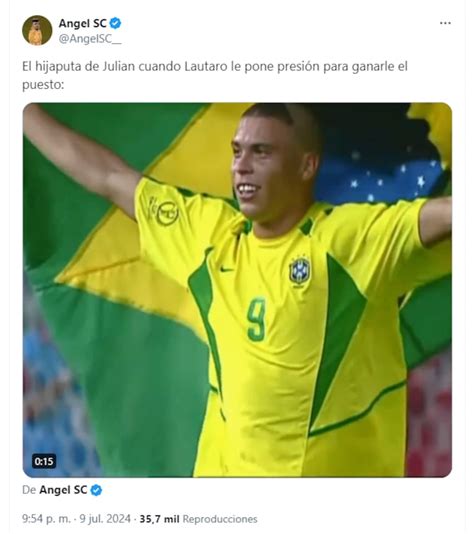Viewport: 474px width, 534px height.
Task: Click the 35,7 mil view count number
Action: click(159, 519)
